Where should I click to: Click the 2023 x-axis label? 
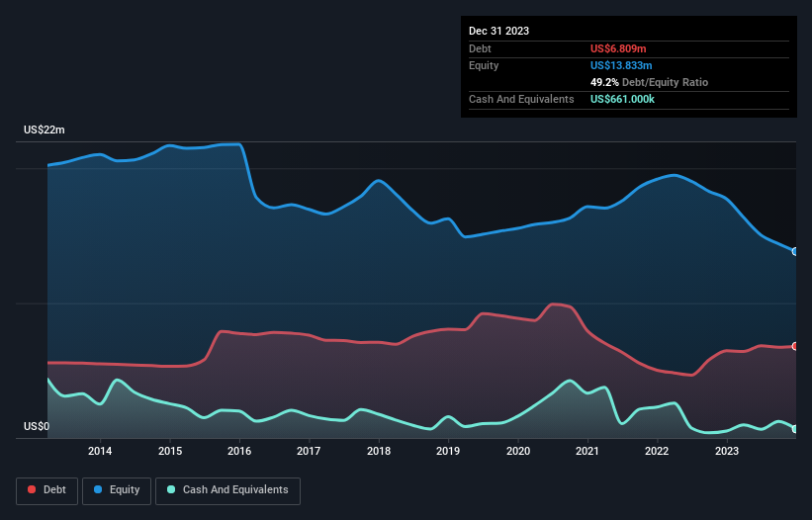click(727, 451)
